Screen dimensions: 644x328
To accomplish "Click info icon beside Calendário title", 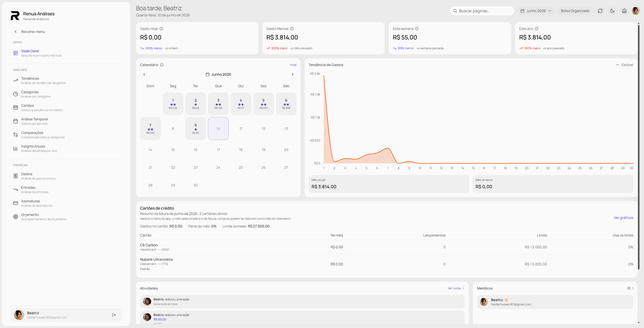I will [162, 65].
